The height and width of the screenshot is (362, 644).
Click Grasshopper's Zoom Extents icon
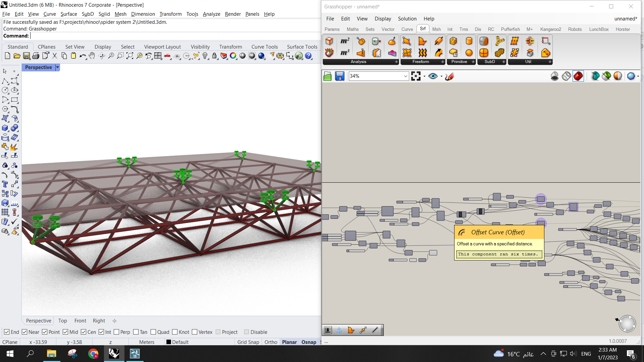click(x=416, y=76)
